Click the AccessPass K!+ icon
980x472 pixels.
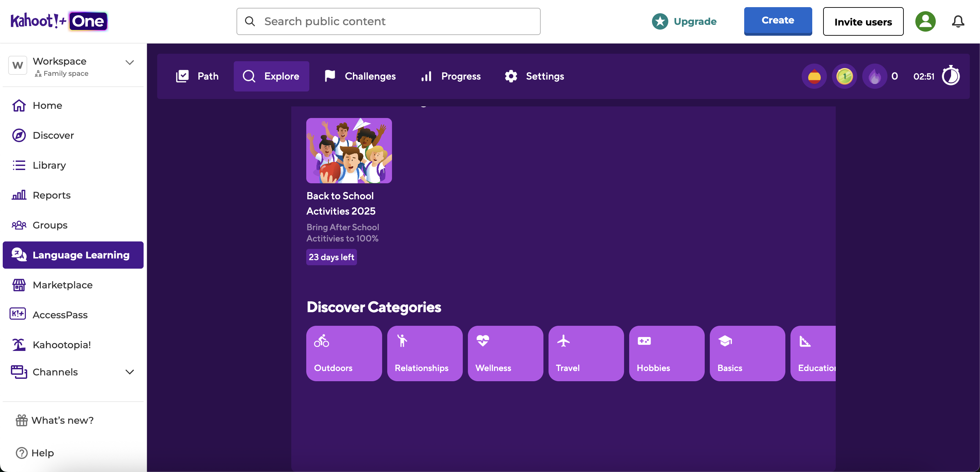(x=17, y=314)
